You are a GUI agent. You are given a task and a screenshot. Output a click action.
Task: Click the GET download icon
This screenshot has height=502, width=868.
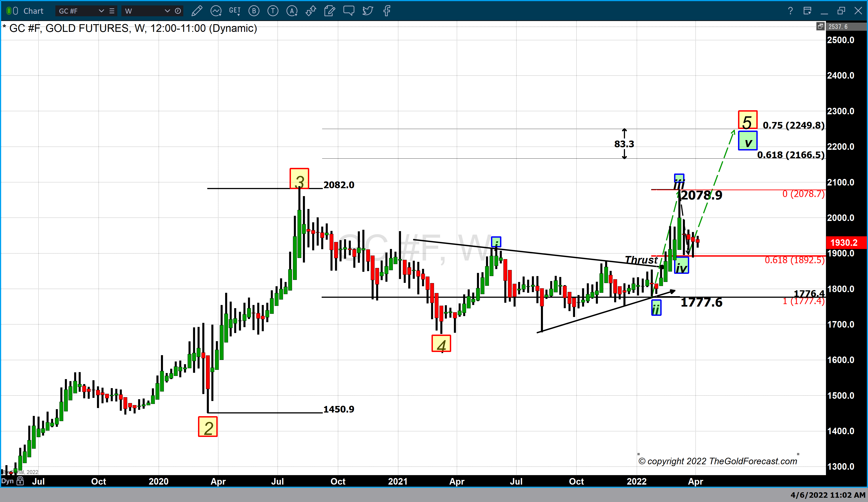click(235, 11)
